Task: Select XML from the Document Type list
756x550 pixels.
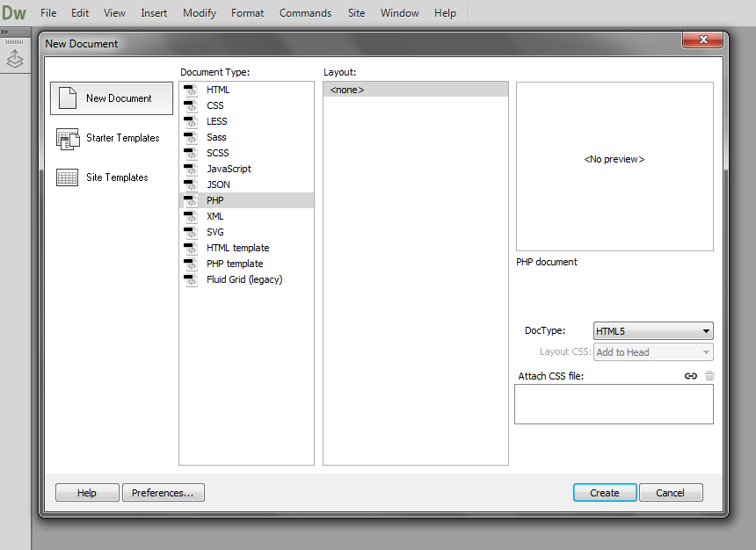Action: click(x=214, y=215)
